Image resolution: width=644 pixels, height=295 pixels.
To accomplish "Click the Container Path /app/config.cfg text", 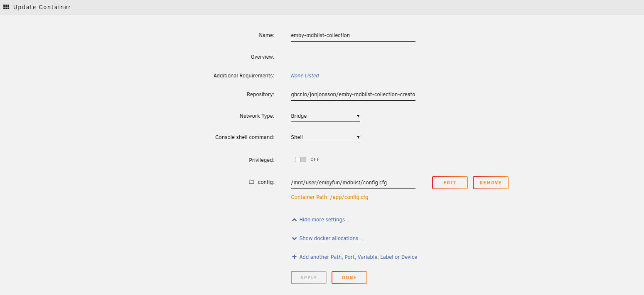I will pyautogui.click(x=329, y=197).
